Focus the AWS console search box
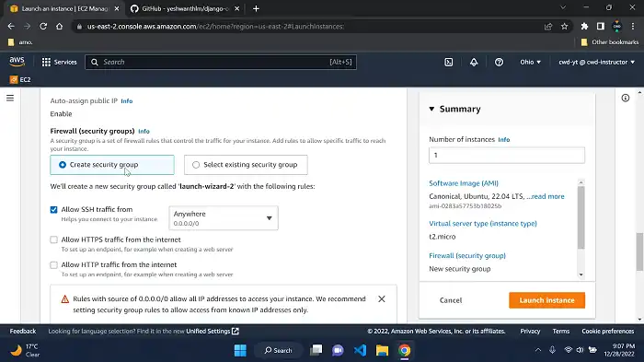 pyautogui.click(x=221, y=62)
